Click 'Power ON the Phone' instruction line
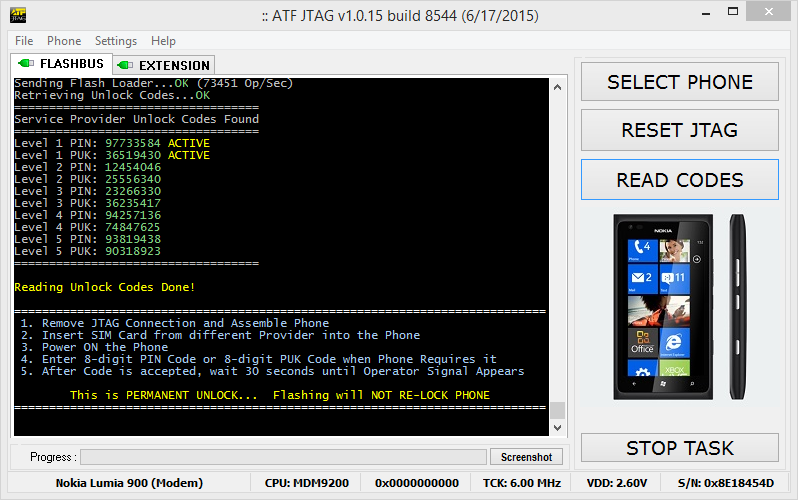 [94, 347]
